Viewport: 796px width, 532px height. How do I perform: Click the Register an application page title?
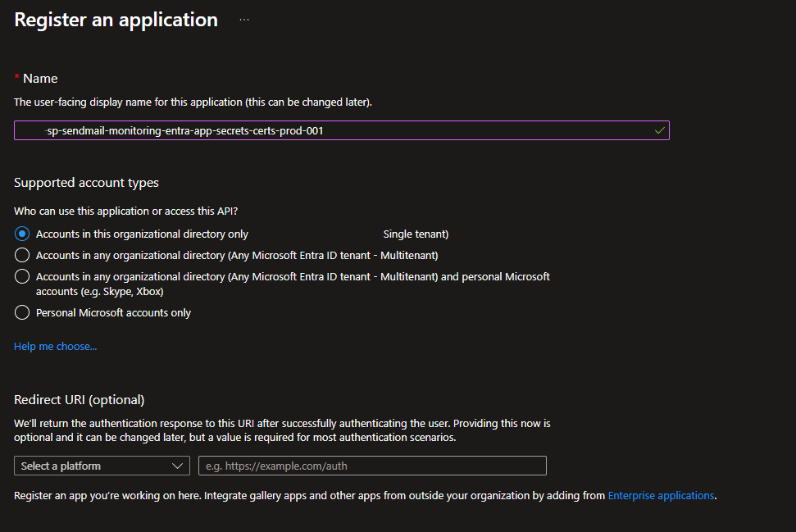(116, 20)
